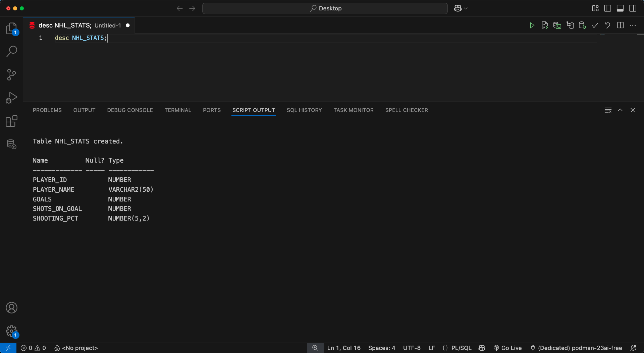Switch to the DEBUG CONSOLE tab
This screenshot has width=644, height=353.
[x=130, y=110]
